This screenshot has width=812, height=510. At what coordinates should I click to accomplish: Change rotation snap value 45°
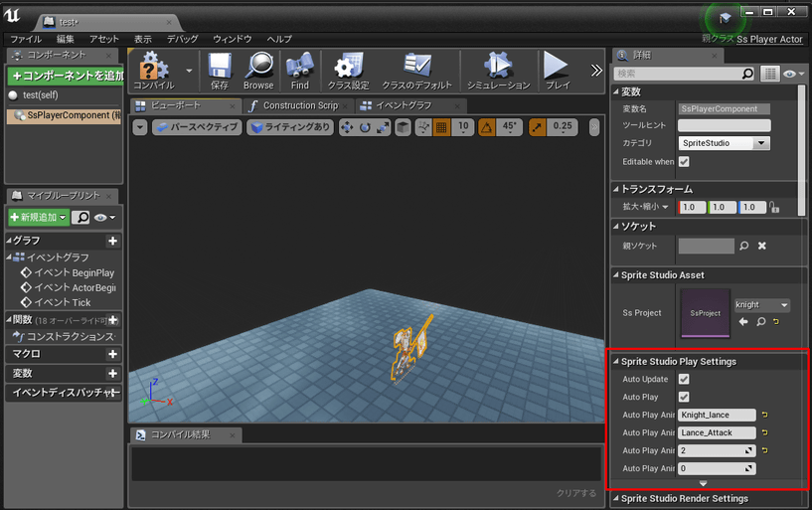coord(509,127)
